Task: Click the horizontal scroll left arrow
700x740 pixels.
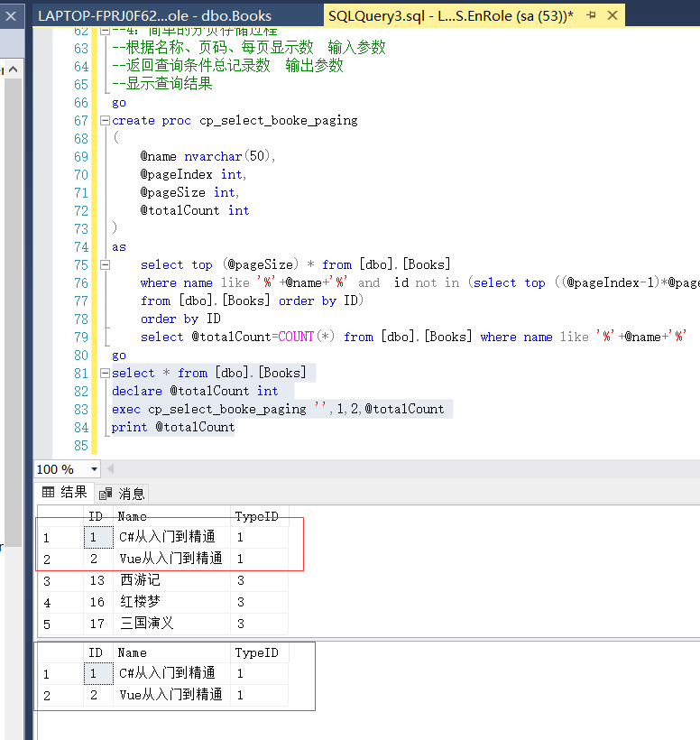Action: [111, 468]
